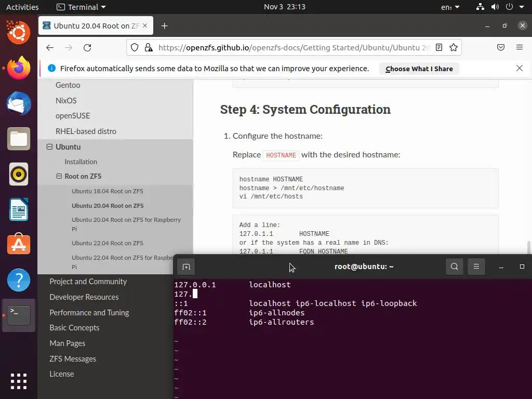532x399 pixels.
Task: Select the Terminal icon in the dock
Action: [x=19, y=315]
